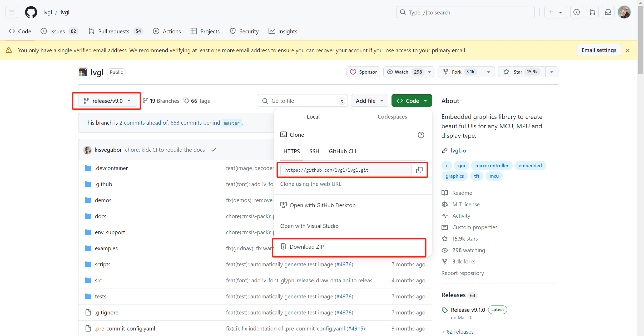644x336 pixels.
Task: Open the Projects tab
Action: pyautogui.click(x=205, y=31)
